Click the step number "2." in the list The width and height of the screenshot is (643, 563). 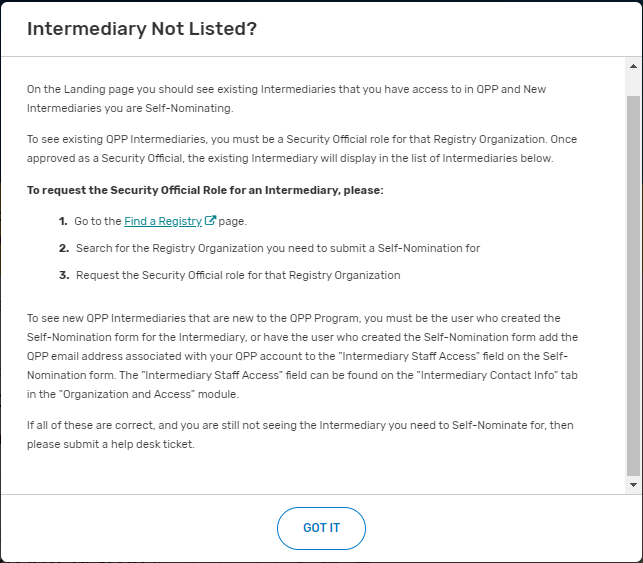[63, 248]
